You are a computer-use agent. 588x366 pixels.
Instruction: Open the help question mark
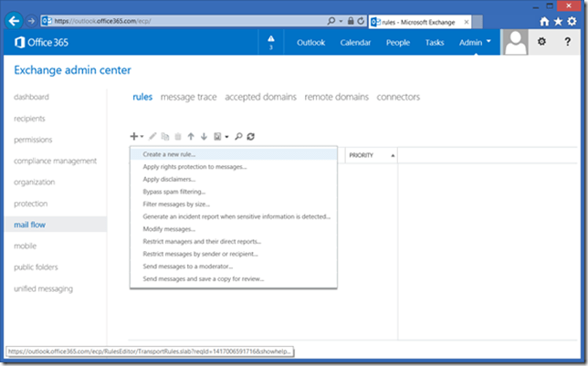pyautogui.click(x=567, y=42)
